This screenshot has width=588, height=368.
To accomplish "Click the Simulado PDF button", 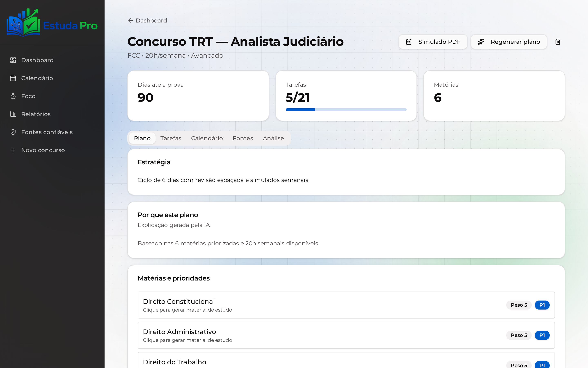I will (x=433, y=42).
